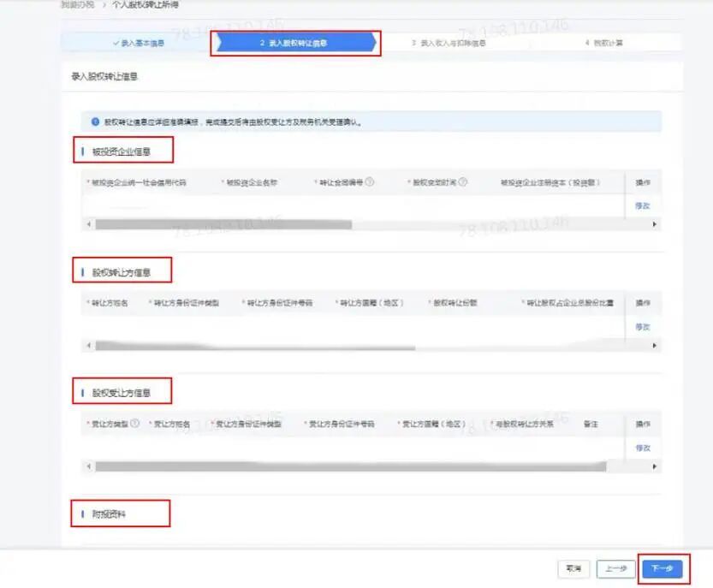Select step 2 录入股权转让信息
The height and width of the screenshot is (588, 713).
tap(294, 43)
